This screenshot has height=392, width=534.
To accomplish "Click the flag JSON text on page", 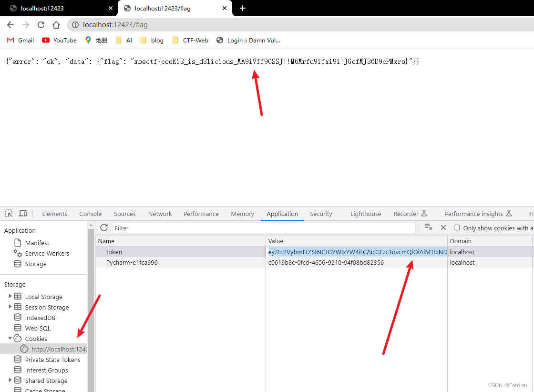I will tap(213, 62).
